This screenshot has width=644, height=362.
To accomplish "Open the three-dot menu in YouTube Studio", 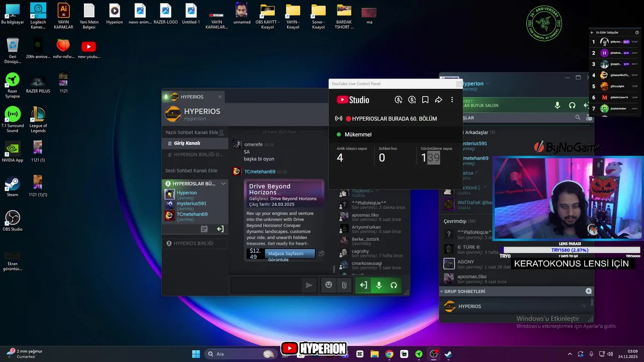I will tap(452, 100).
